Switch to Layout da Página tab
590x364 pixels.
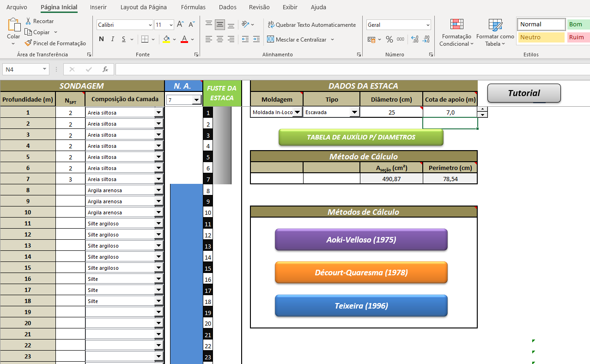(x=144, y=7)
